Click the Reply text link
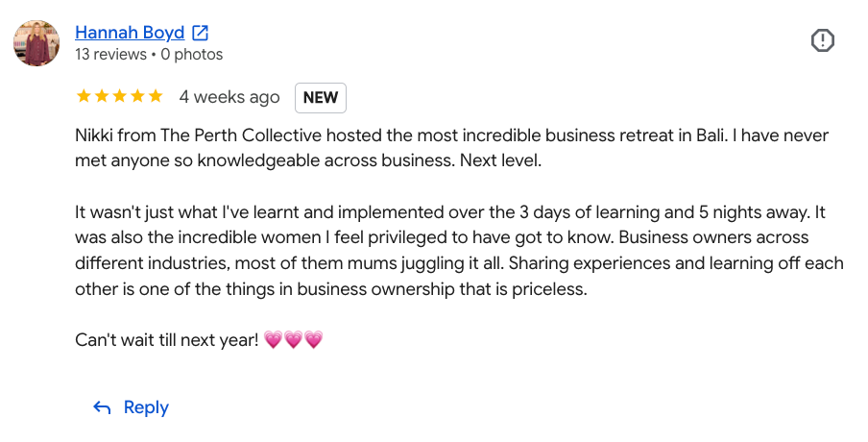 coord(146,407)
